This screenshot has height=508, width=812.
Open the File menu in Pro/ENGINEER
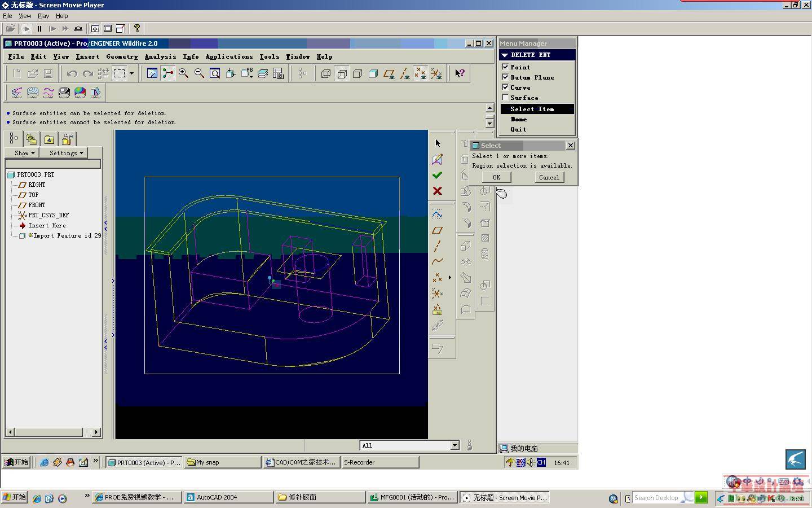pos(16,56)
